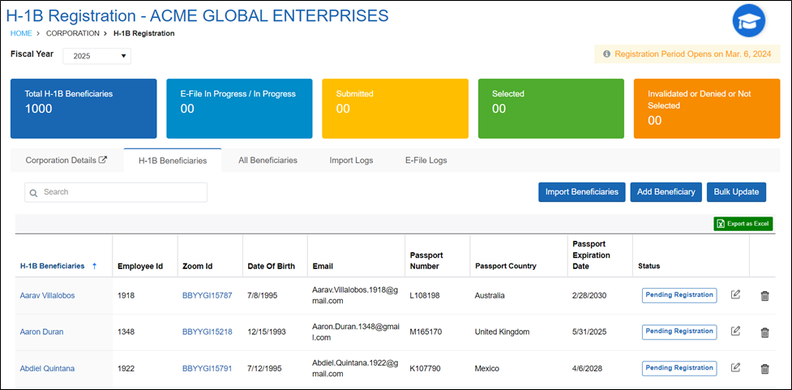Click Date Of Birth column header
Screen dimensions: 792x390
(x=271, y=266)
